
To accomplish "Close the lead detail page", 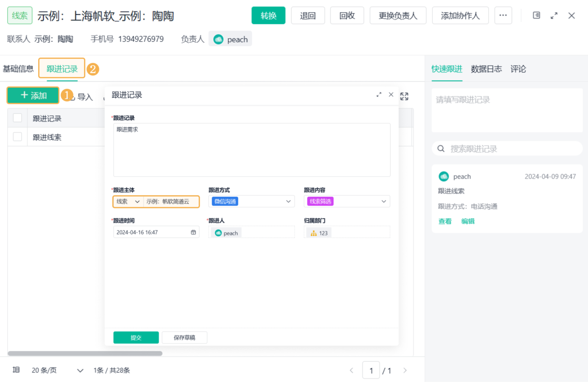I will tap(572, 16).
